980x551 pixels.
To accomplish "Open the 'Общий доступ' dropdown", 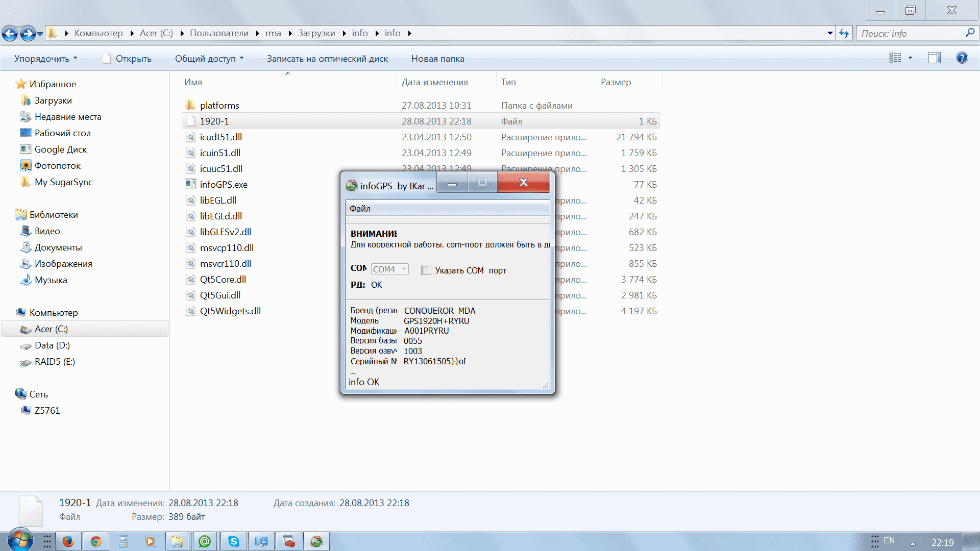I will click(209, 59).
